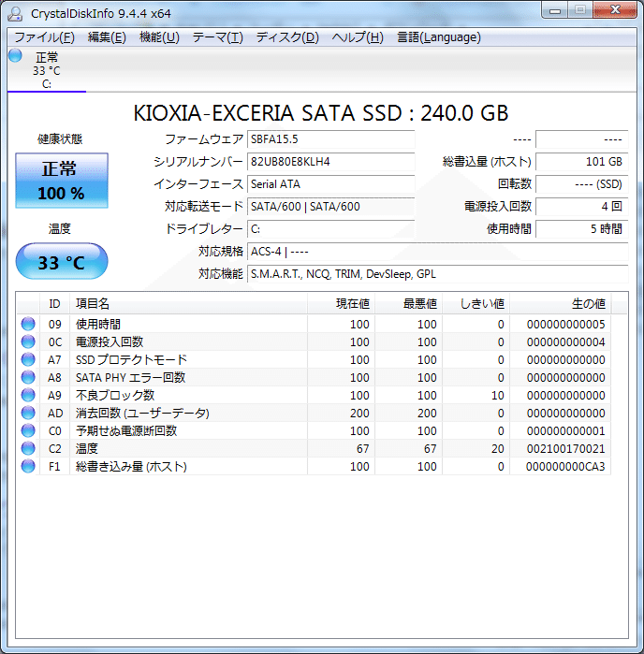Select the SATA PHY エラー回数 attribute name

131,377
